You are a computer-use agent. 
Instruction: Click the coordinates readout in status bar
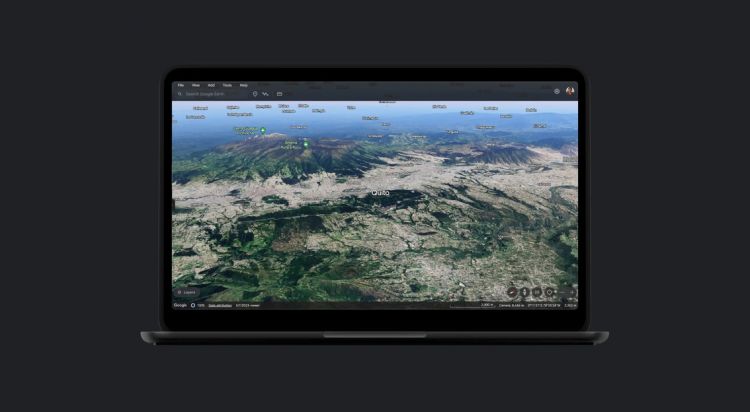[x=544, y=305]
